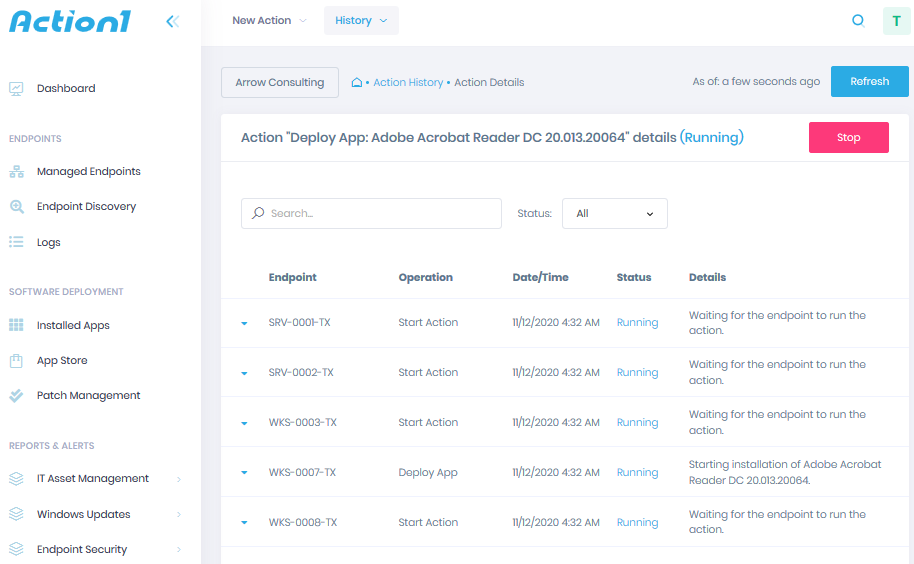
Task: Open search via magnifier icon in header
Action: click(x=858, y=21)
